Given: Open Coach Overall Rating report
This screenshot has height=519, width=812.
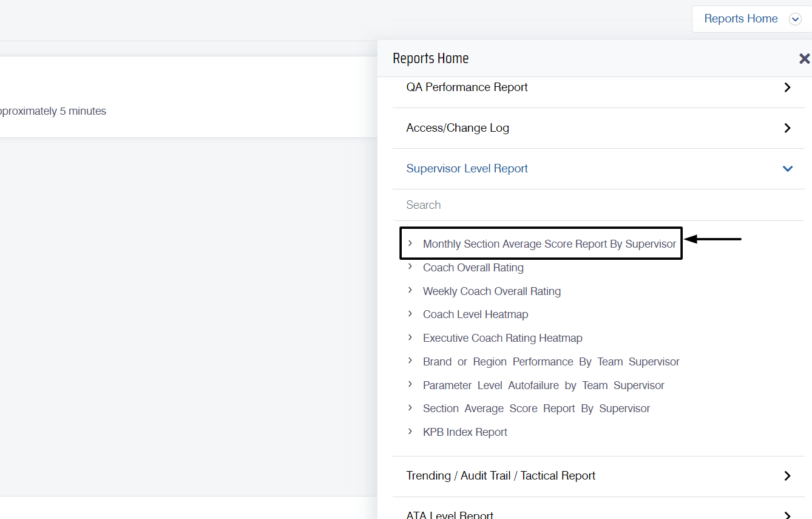Looking at the screenshot, I should 473,268.
